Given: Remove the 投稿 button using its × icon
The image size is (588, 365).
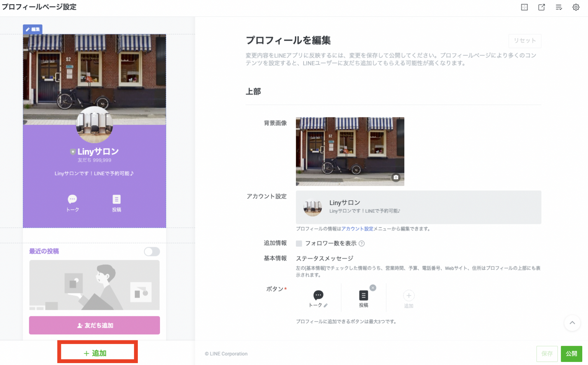Looking at the screenshot, I should tap(372, 288).
